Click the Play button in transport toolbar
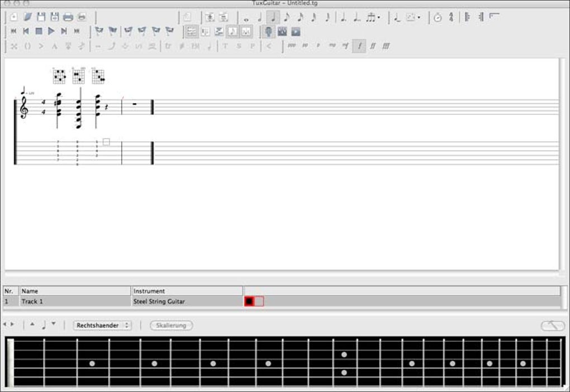570x392 pixels. coord(51,31)
